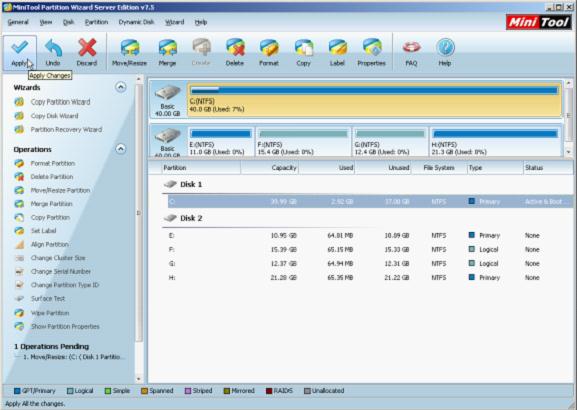Open the Dynamic Disk menu
The height and width of the screenshot is (410, 577).
pyautogui.click(x=136, y=22)
